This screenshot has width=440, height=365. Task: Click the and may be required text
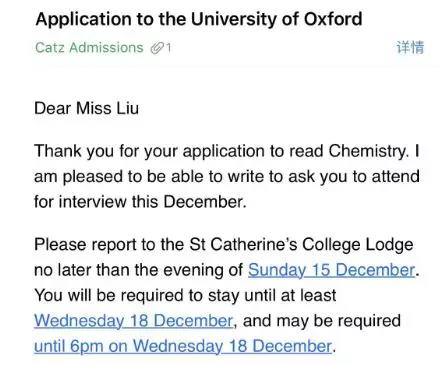click(322, 321)
